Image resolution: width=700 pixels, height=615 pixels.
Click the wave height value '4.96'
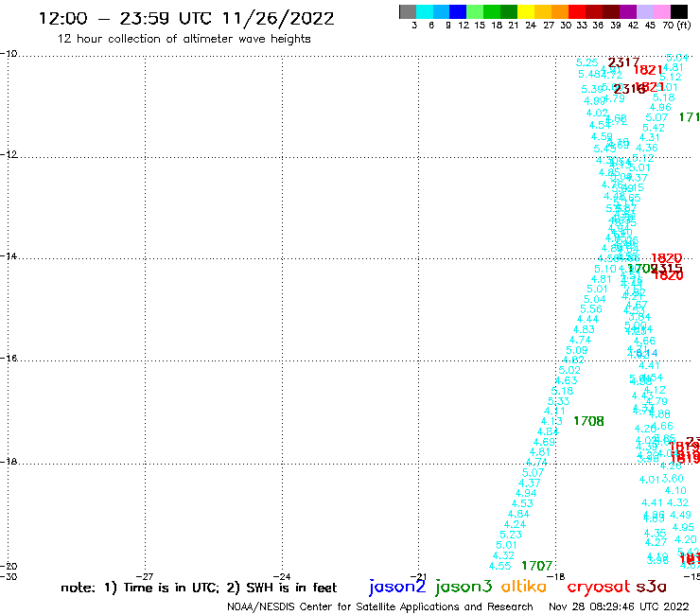(660, 107)
